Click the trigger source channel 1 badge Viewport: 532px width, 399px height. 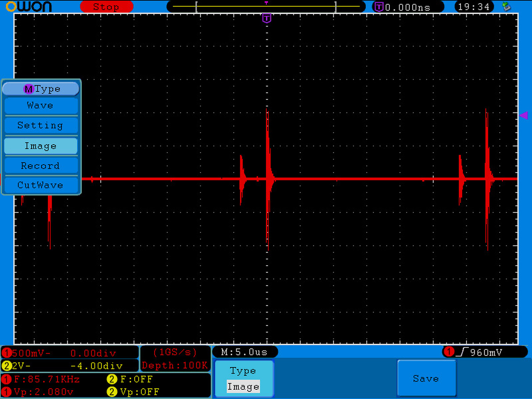click(449, 352)
